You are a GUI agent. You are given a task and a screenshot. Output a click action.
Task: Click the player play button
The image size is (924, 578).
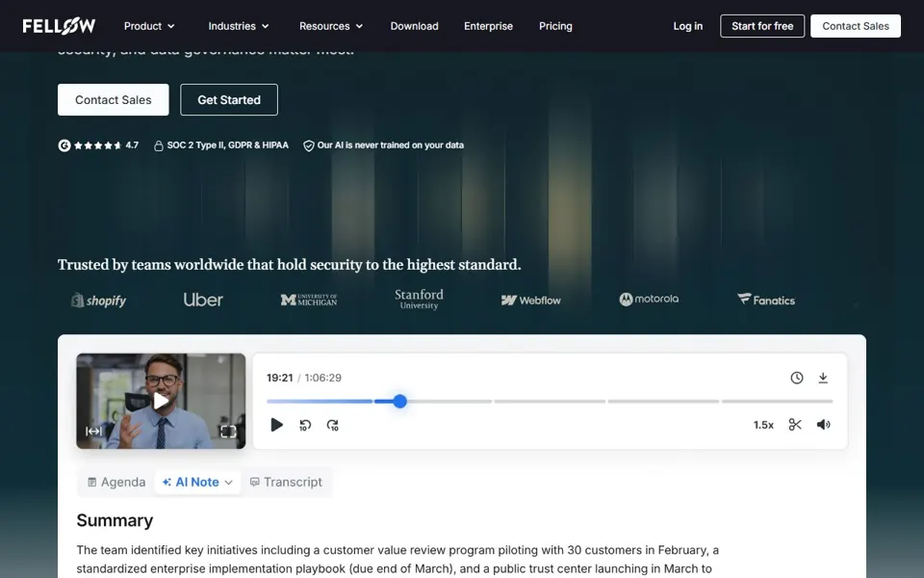pos(276,425)
